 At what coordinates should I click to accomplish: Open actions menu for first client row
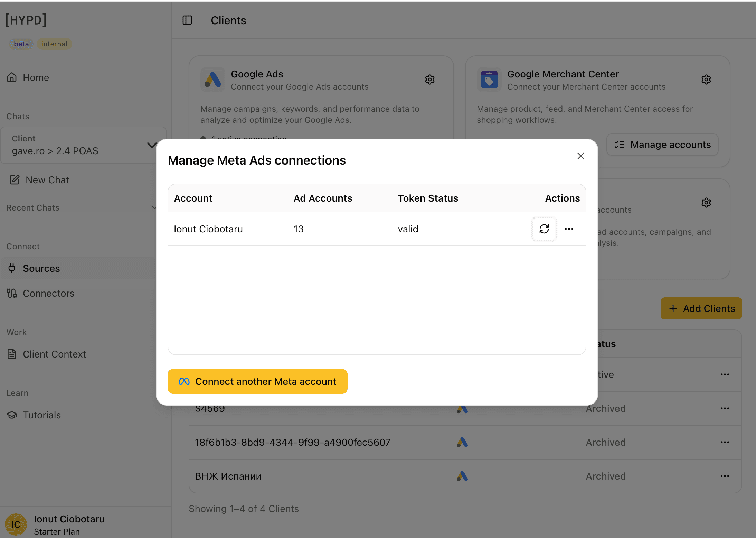725,374
